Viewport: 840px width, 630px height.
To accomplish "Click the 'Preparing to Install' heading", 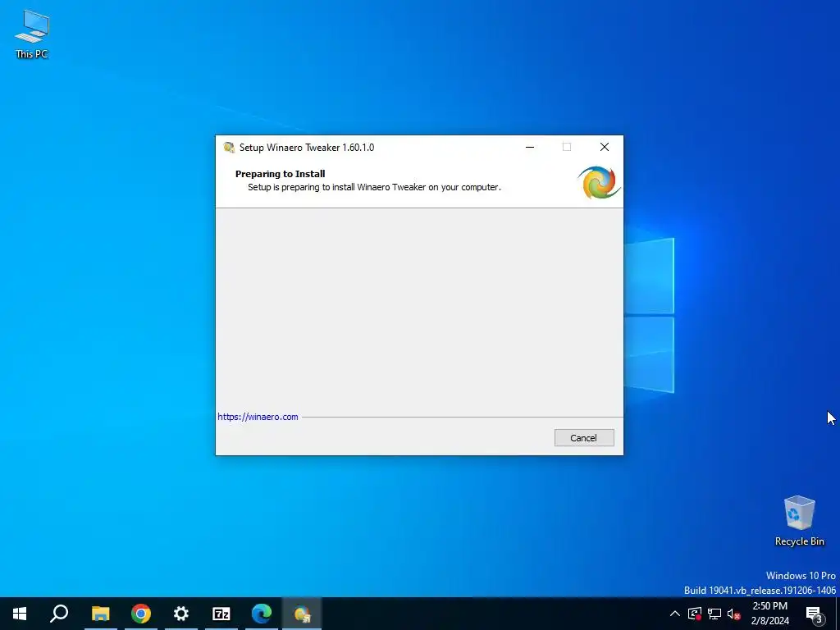I will pyautogui.click(x=281, y=174).
